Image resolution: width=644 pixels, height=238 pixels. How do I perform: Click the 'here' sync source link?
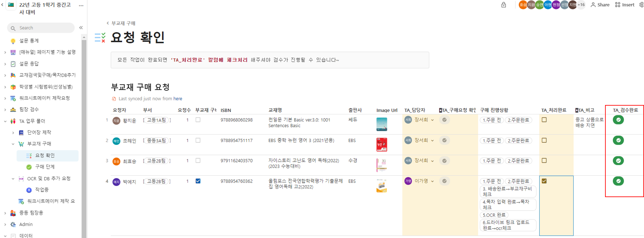[178, 99]
